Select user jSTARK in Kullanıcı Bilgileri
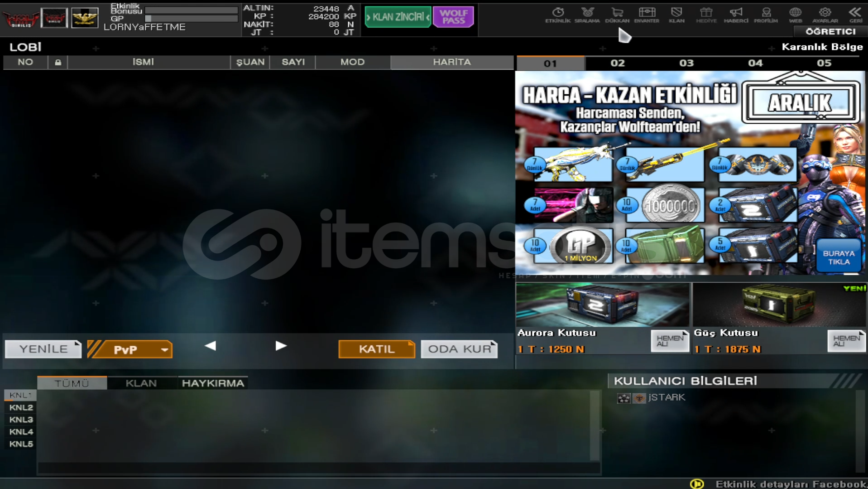868x489 pixels. click(667, 397)
